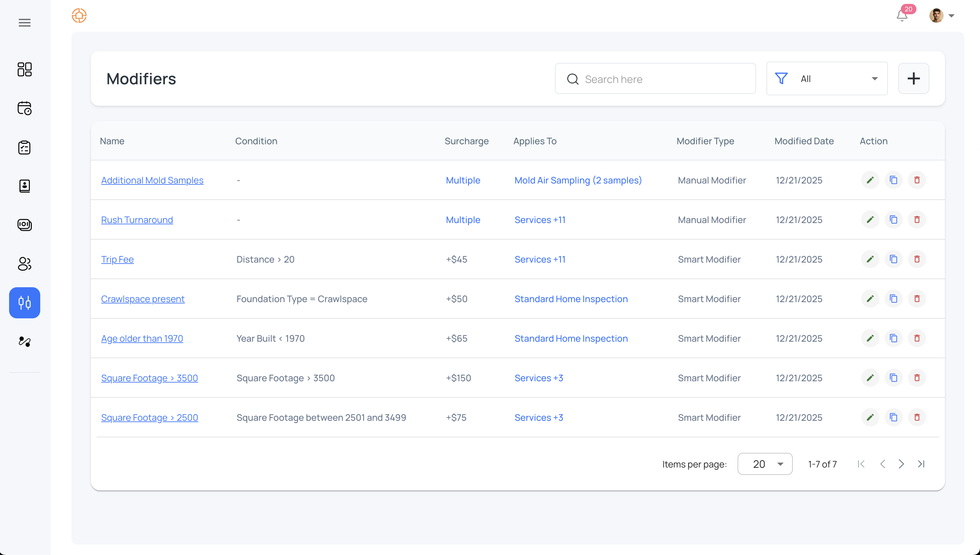Open the contacts book sidebar icon

click(24, 186)
